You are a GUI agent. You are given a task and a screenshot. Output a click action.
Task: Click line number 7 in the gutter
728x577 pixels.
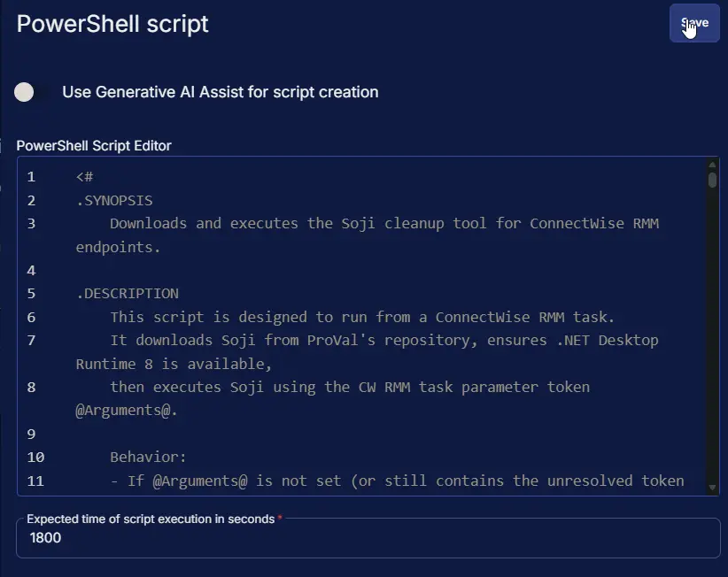(x=31, y=340)
